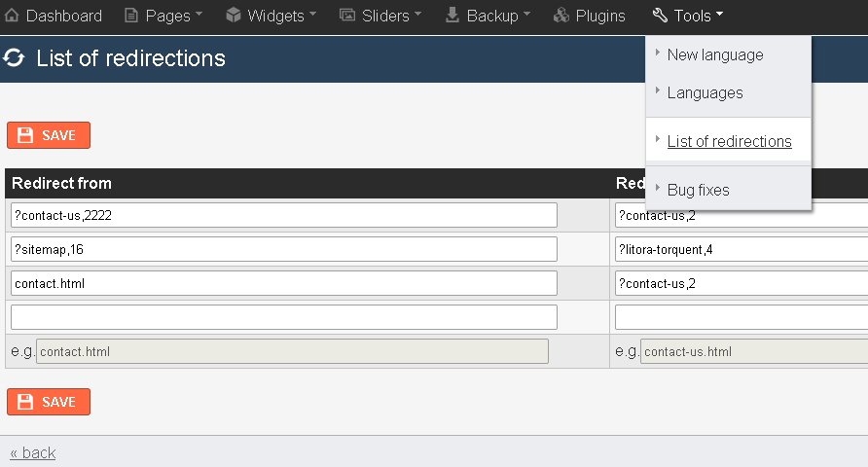The width and height of the screenshot is (868, 467).
Task: Click the empty Redirect from field
Action: 284,317
